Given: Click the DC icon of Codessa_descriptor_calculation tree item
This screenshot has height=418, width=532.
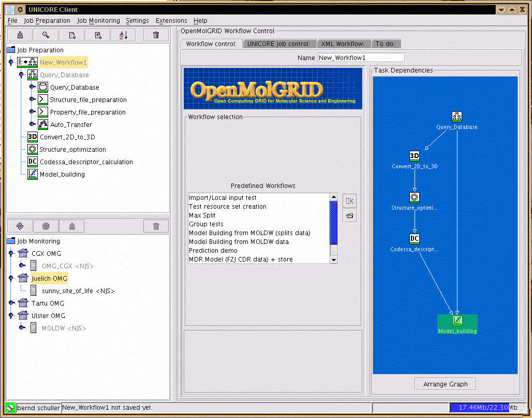Looking at the screenshot, I should [33, 162].
